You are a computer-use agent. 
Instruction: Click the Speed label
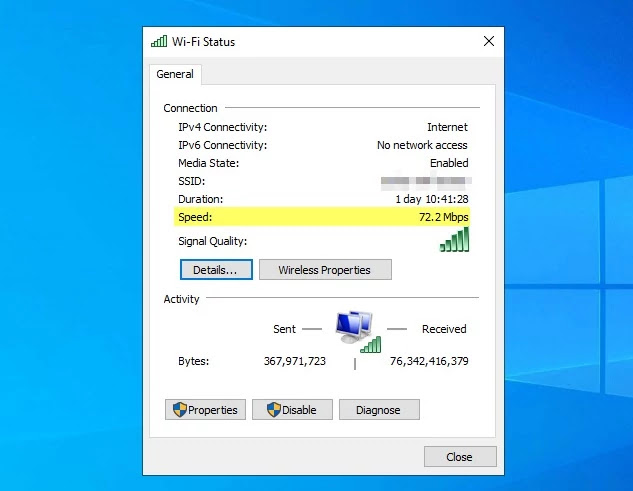pos(195,217)
